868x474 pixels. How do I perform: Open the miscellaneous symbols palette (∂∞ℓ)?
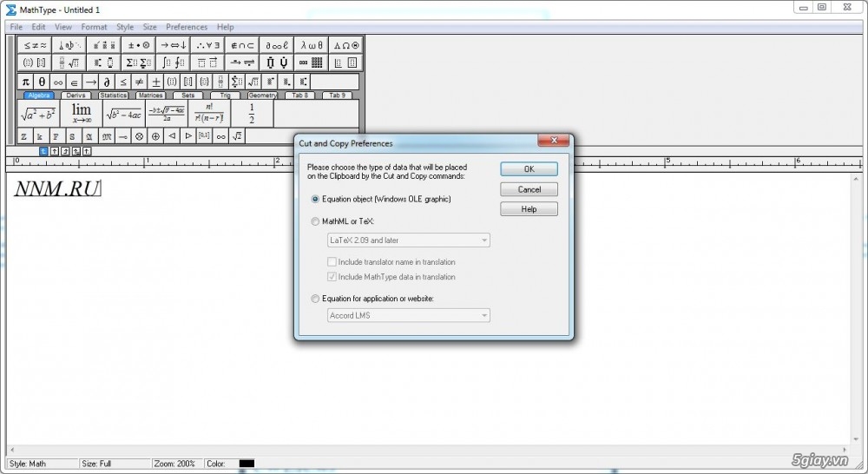pos(276,45)
